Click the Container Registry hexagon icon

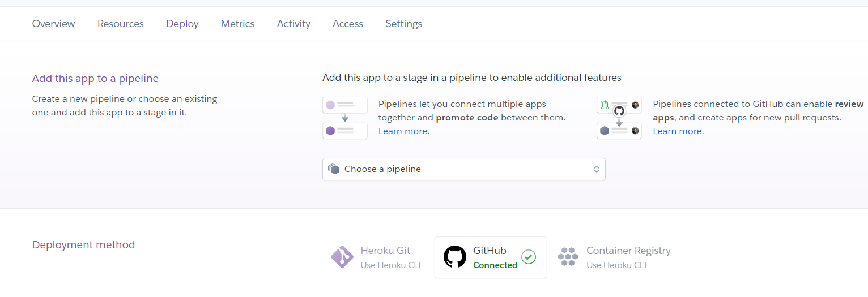(568, 257)
